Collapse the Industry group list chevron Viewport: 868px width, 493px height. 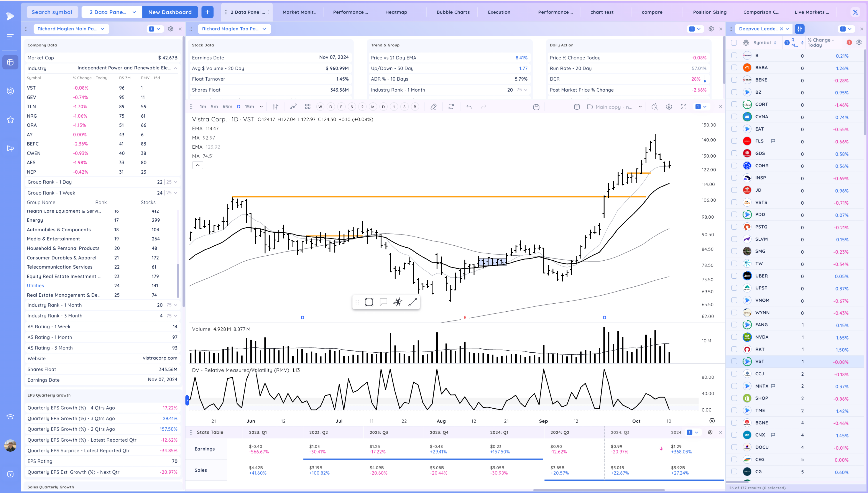(x=176, y=68)
